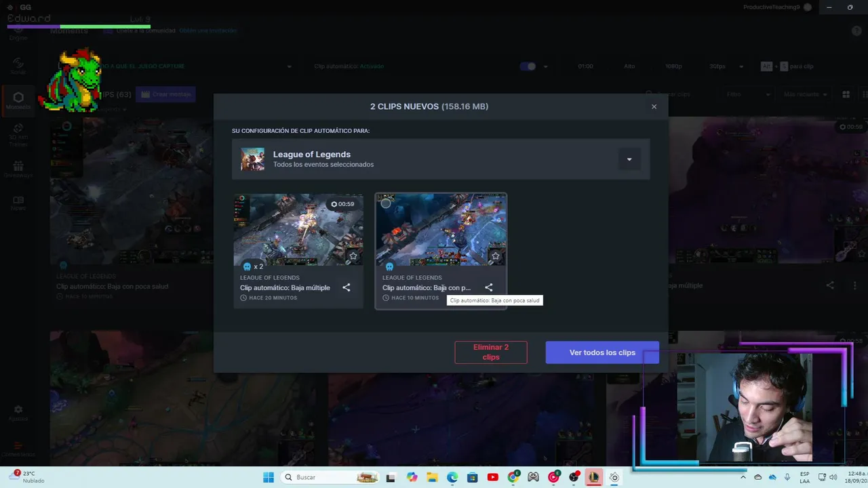Open League of Legends from the taskbar
Image resolution: width=868 pixels, height=488 pixels.
click(594, 477)
